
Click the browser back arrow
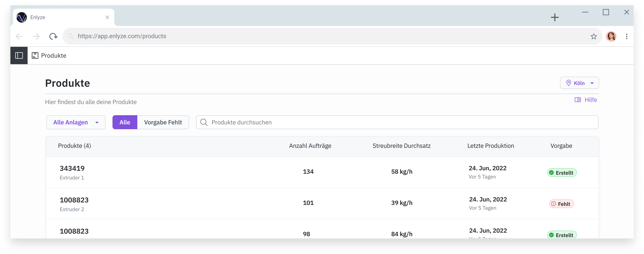[19, 36]
